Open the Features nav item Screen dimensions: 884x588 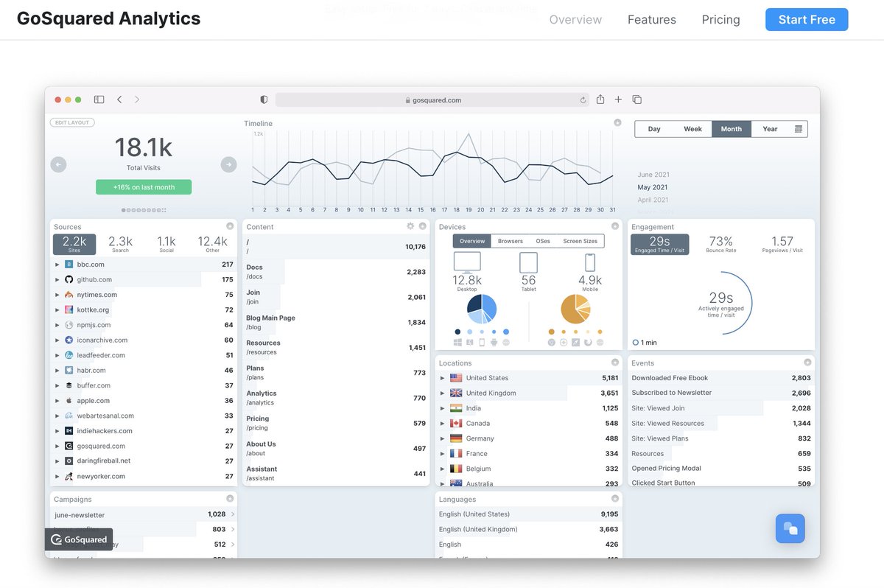point(652,20)
